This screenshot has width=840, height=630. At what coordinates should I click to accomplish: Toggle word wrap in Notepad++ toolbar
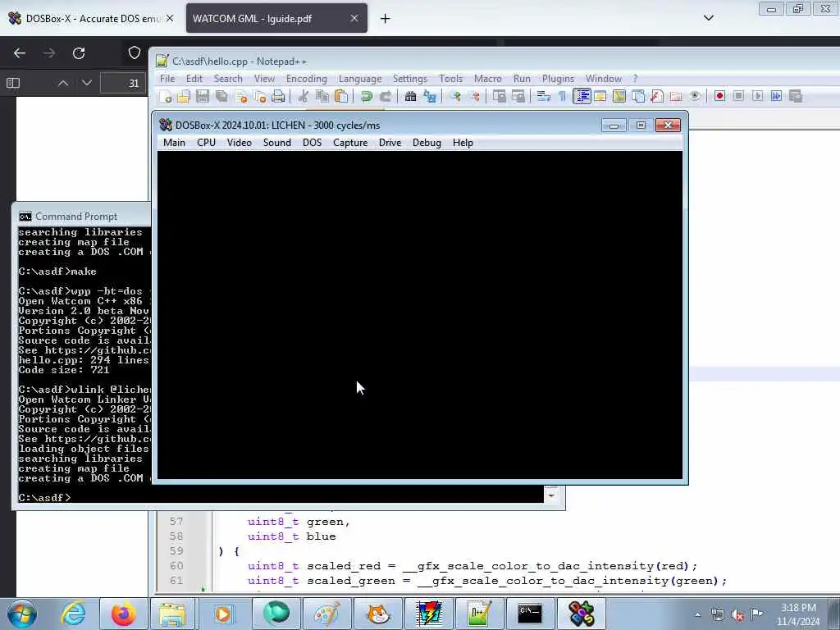point(543,97)
